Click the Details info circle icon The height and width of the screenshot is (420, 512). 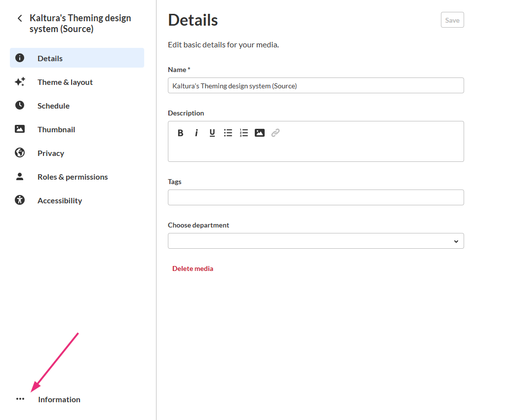[20, 58]
